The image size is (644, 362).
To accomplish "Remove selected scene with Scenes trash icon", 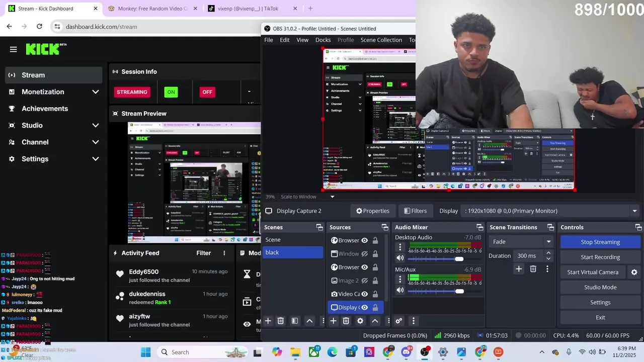I will [281, 321].
